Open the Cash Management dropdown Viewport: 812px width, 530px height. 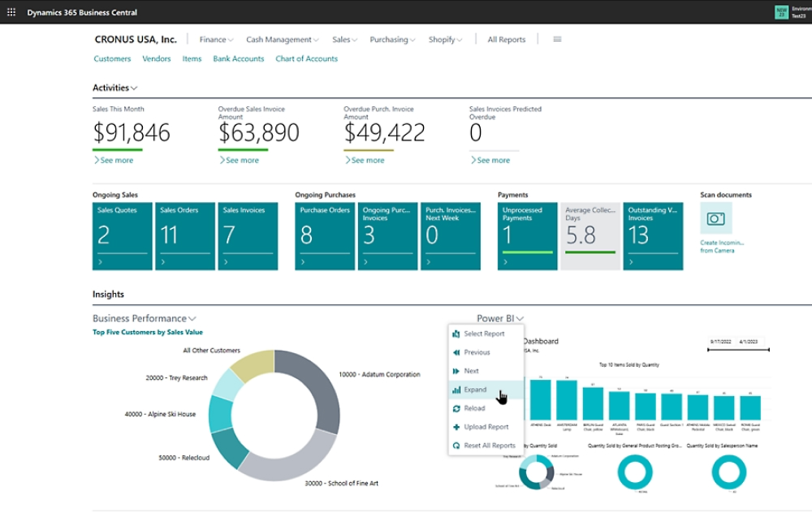click(x=282, y=39)
